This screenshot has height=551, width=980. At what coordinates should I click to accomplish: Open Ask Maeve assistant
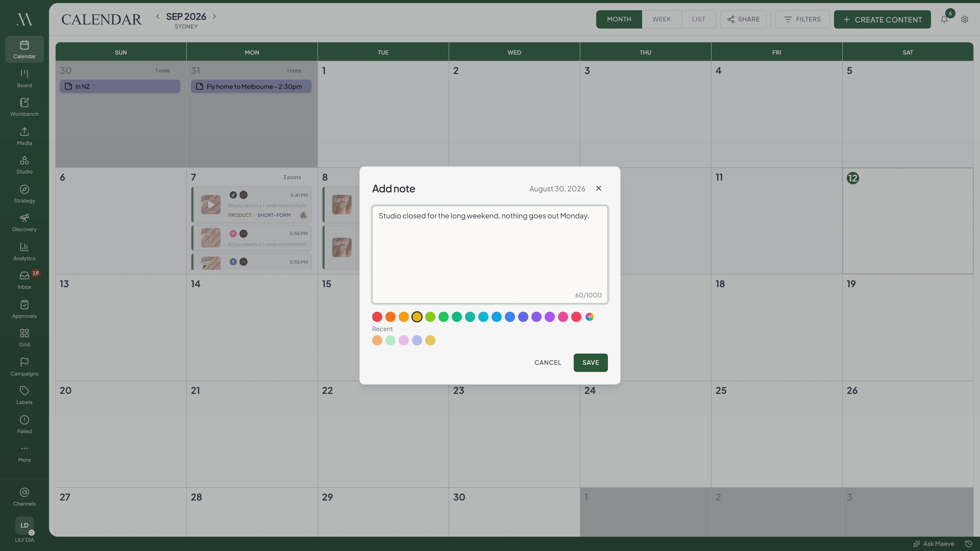point(934,544)
